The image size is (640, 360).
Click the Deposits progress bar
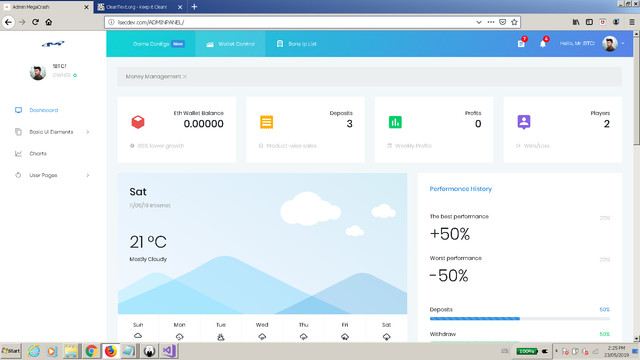(x=520, y=318)
